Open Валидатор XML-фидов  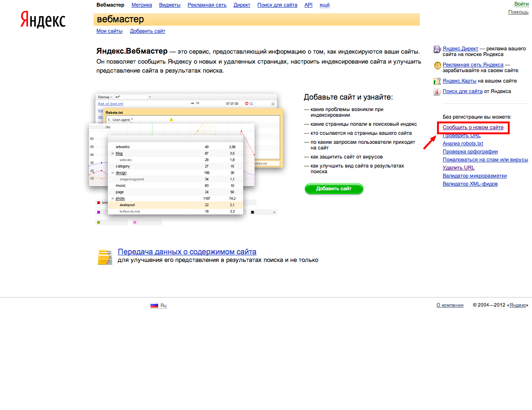(x=470, y=184)
